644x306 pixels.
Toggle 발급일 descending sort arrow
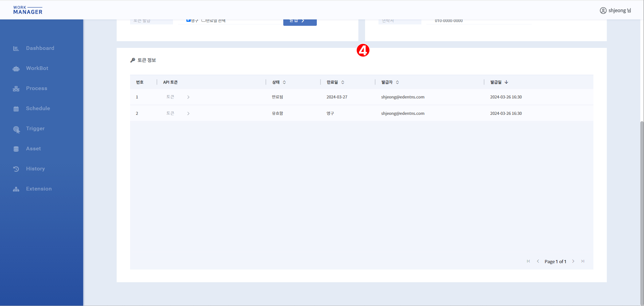tap(506, 82)
